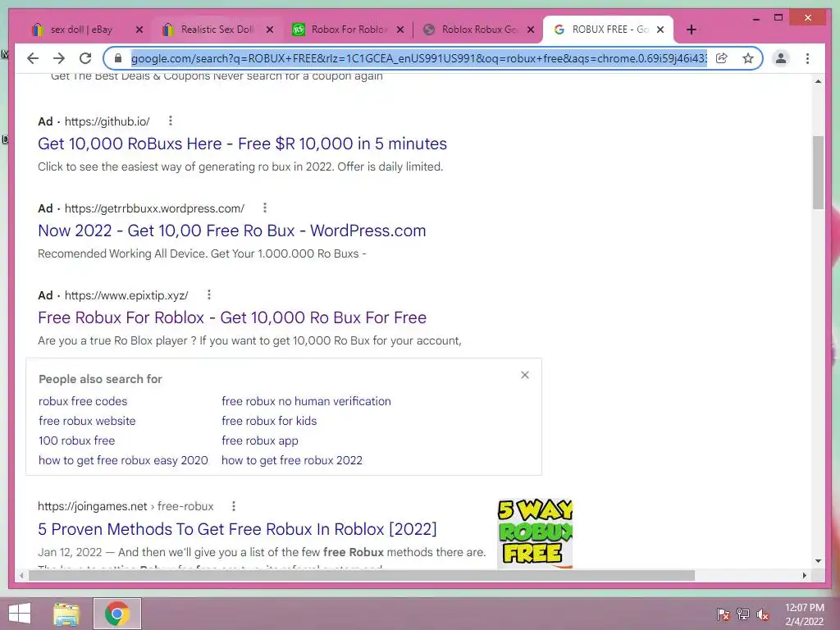The height and width of the screenshot is (630, 840).
Task: Open the '5 WAY ROBUX FREE' thumbnail
Action: point(535,533)
